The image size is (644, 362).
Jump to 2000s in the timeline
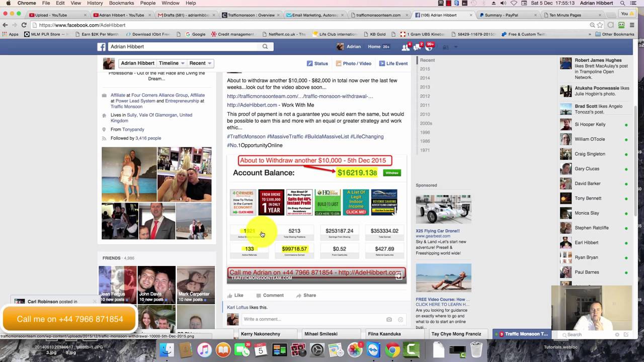tap(426, 124)
